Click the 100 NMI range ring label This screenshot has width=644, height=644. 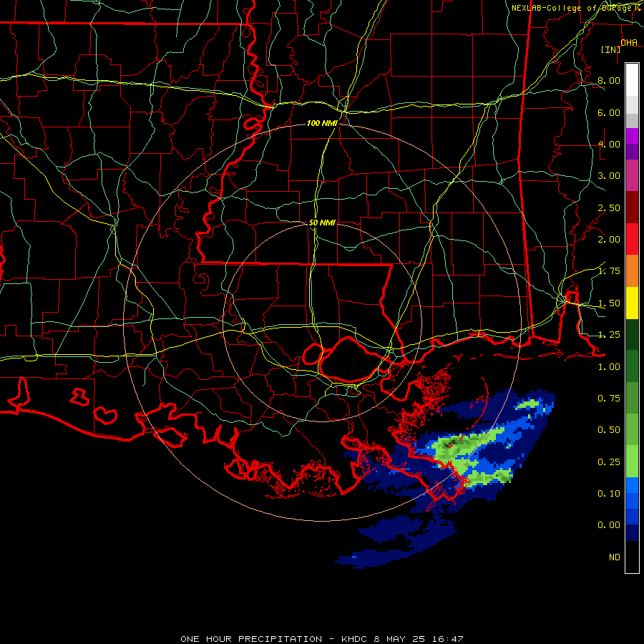[x=322, y=123]
